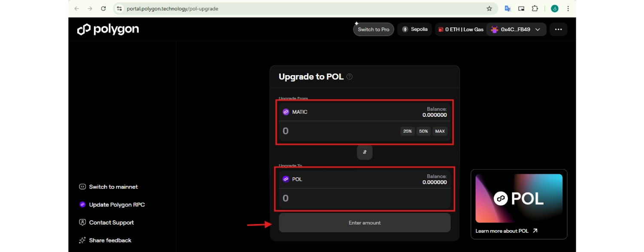Screen dimensions: 644x252
Task: Click the address bar URL text
Action: point(172,9)
